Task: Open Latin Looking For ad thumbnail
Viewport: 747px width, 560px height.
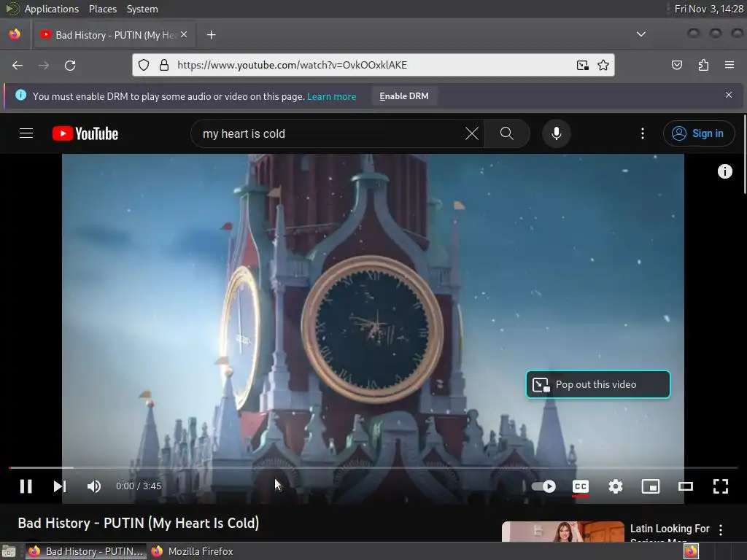Action: click(x=562, y=532)
